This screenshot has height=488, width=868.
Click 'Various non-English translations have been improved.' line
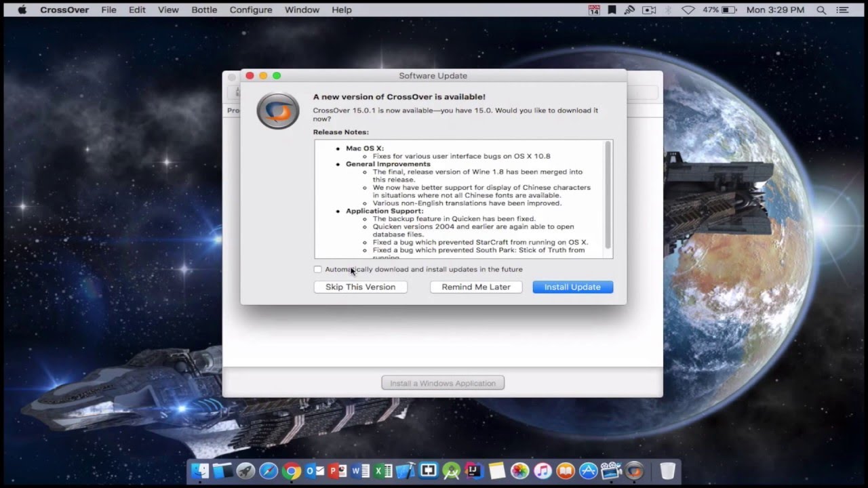(467, 203)
